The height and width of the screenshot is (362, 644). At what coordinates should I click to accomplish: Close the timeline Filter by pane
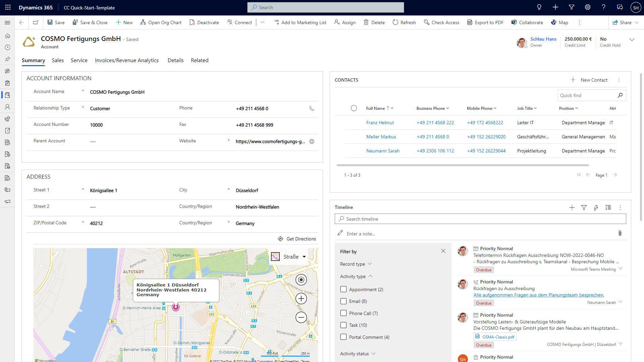point(443,251)
